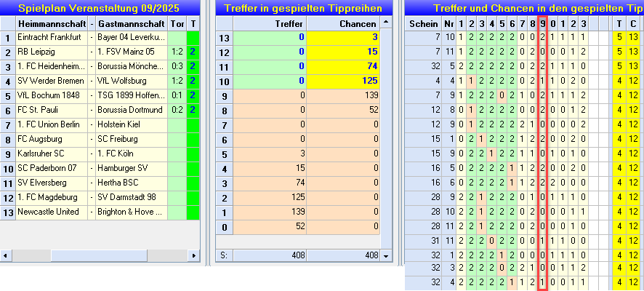Select the 1. FC Köln cell
The width and height of the screenshot is (644, 291).
[132, 154]
